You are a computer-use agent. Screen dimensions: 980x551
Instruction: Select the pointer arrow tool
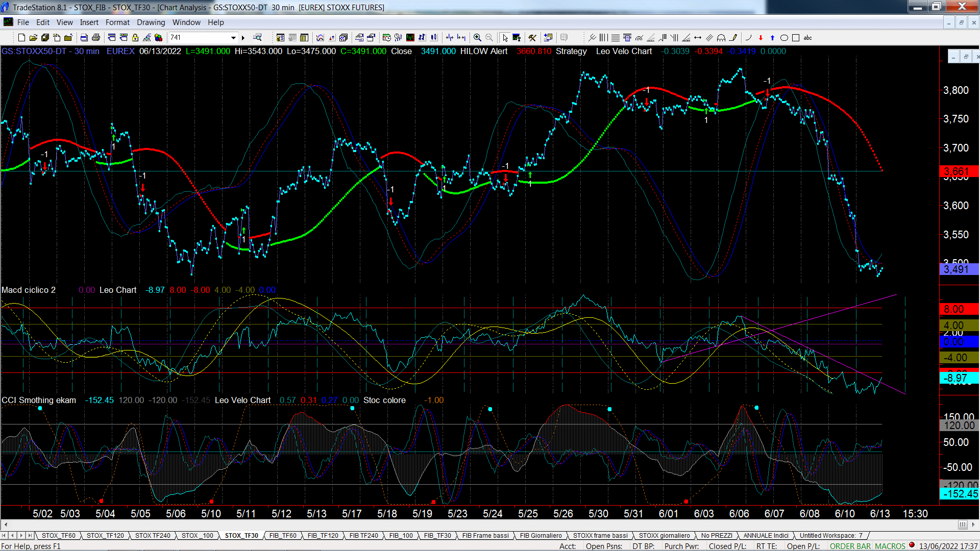tap(505, 37)
